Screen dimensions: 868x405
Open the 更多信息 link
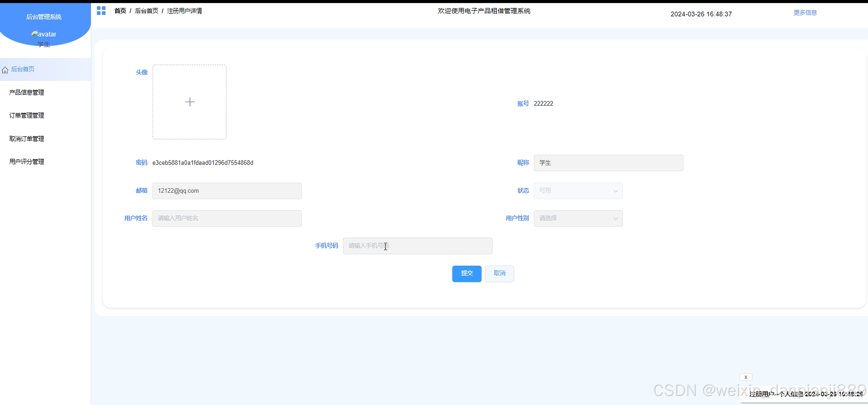[805, 13]
